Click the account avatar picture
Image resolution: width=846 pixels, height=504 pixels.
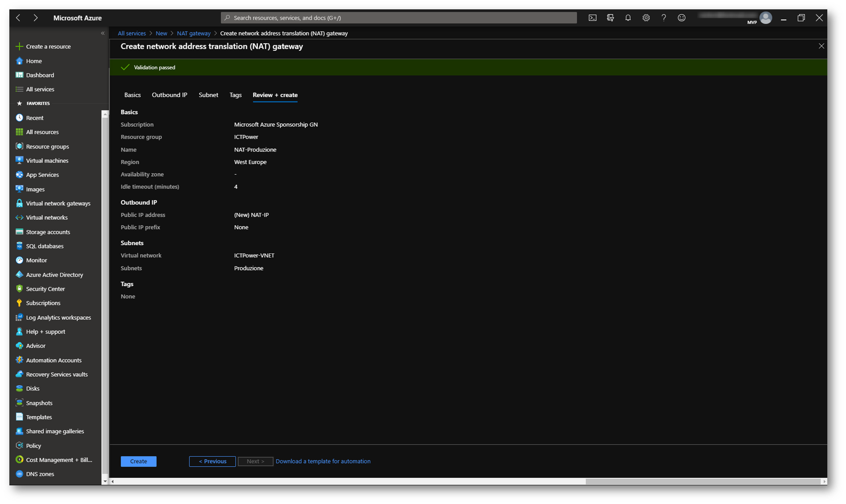click(765, 18)
